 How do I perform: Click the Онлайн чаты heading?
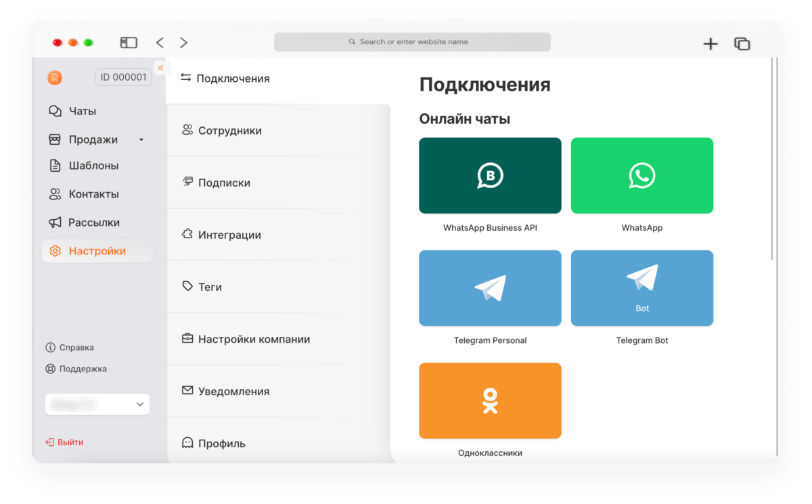[465, 119]
